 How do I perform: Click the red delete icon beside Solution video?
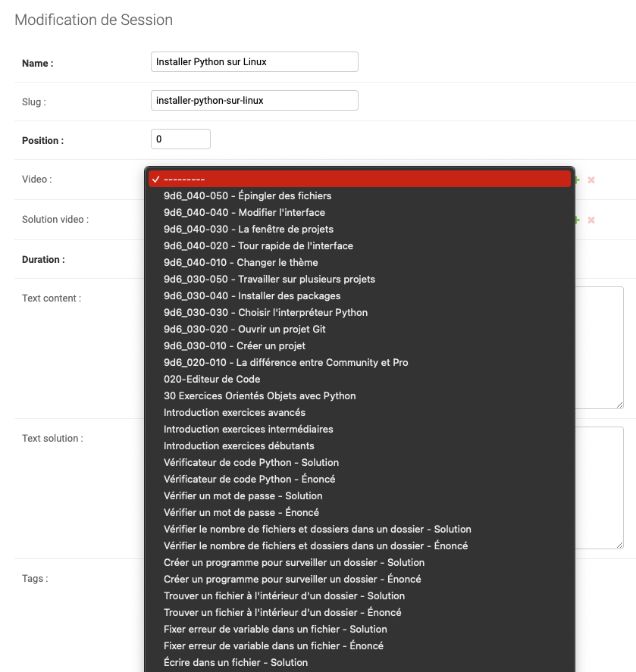[591, 220]
